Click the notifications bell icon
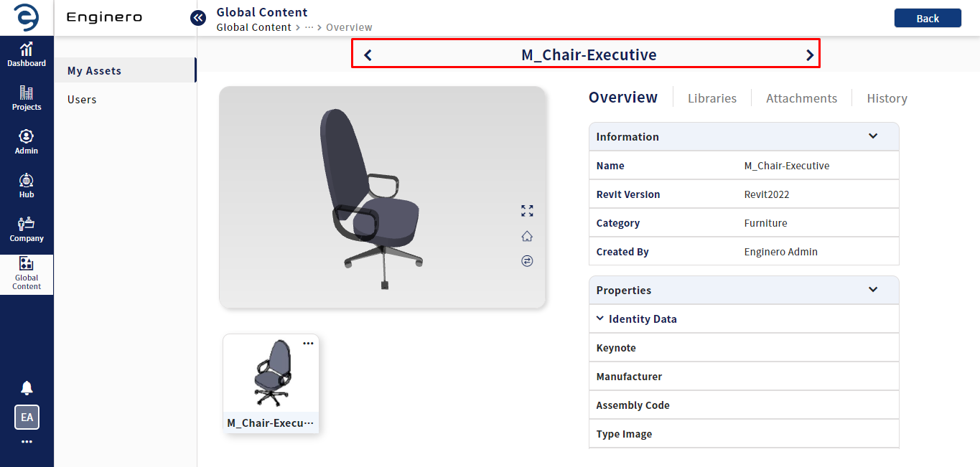The height and width of the screenshot is (467, 980). pos(27,388)
